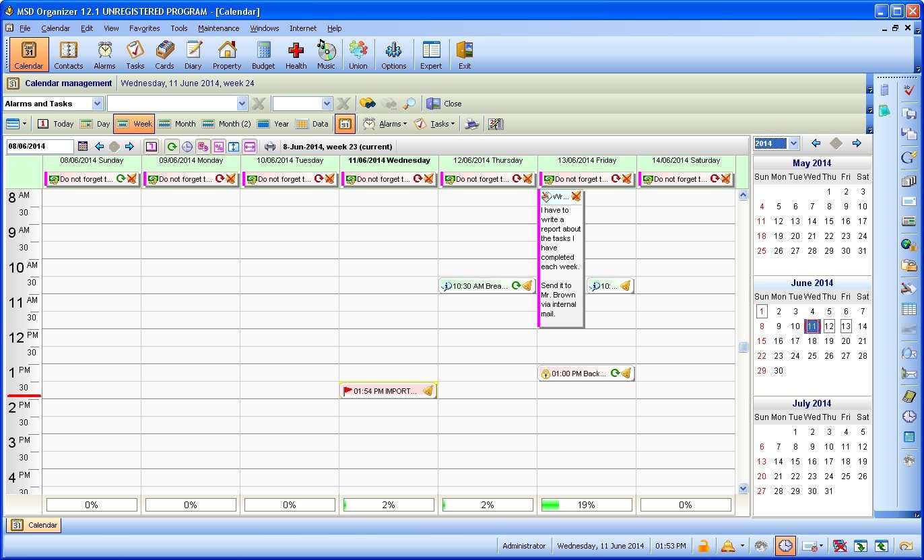Click printer icon beside week 23 label

(270, 146)
